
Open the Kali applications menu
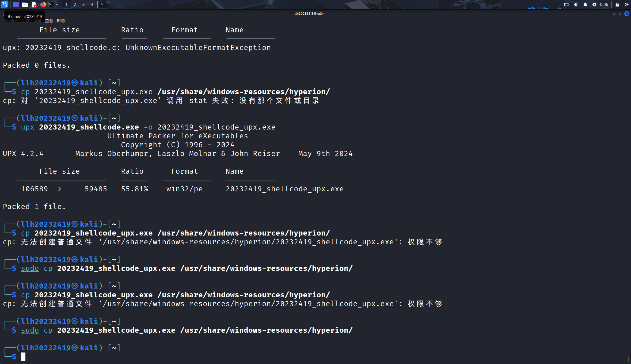(x=5, y=4)
